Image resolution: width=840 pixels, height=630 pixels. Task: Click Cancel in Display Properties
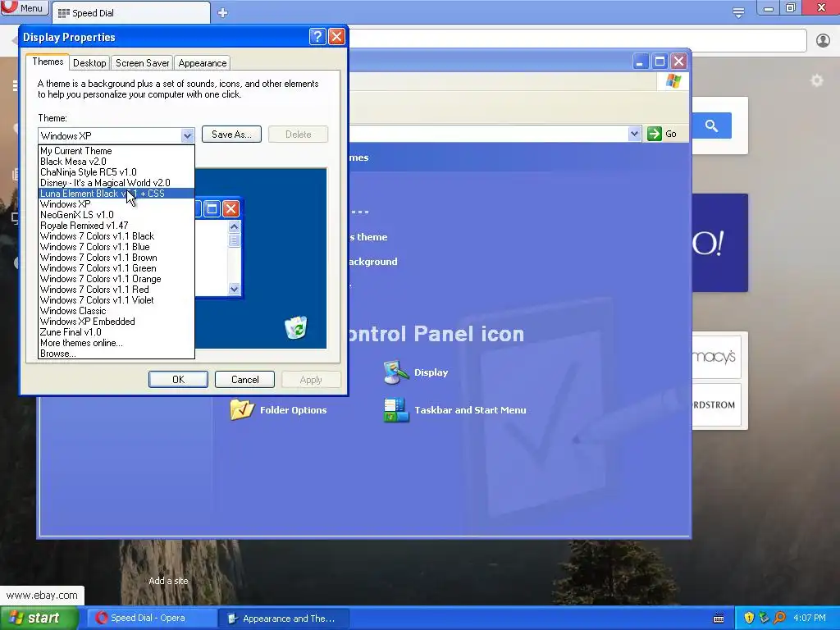[x=244, y=379]
